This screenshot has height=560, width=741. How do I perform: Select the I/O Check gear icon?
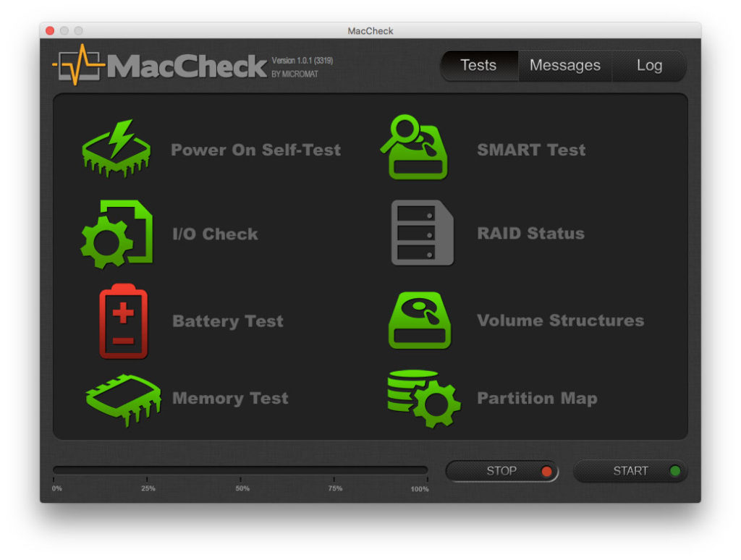point(117,234)
